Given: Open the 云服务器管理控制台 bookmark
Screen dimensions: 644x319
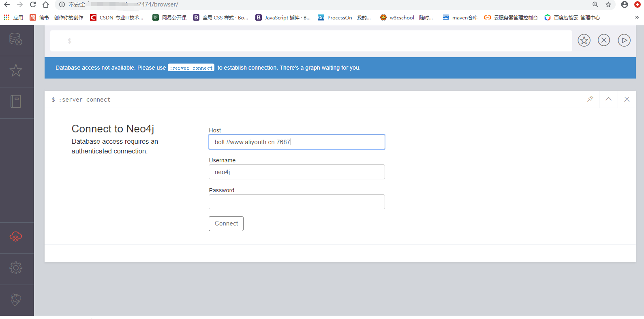Looking at the screenshot, I should (511, 17).
